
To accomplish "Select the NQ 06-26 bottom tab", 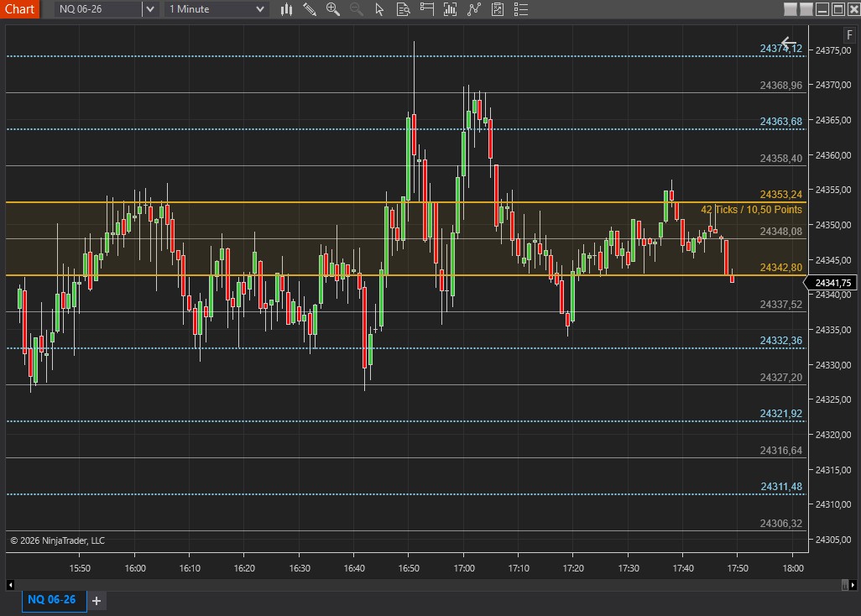I will [x=52, y=600].
